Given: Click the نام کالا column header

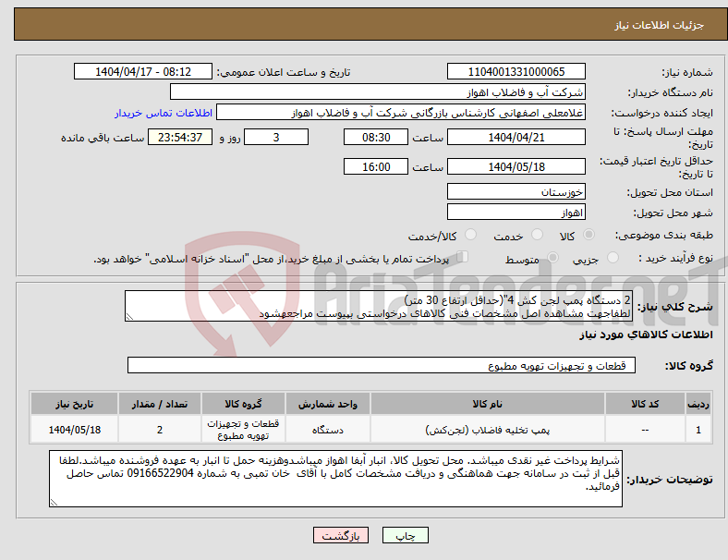Looking at the screenshot, I should [x=488, y=404].
